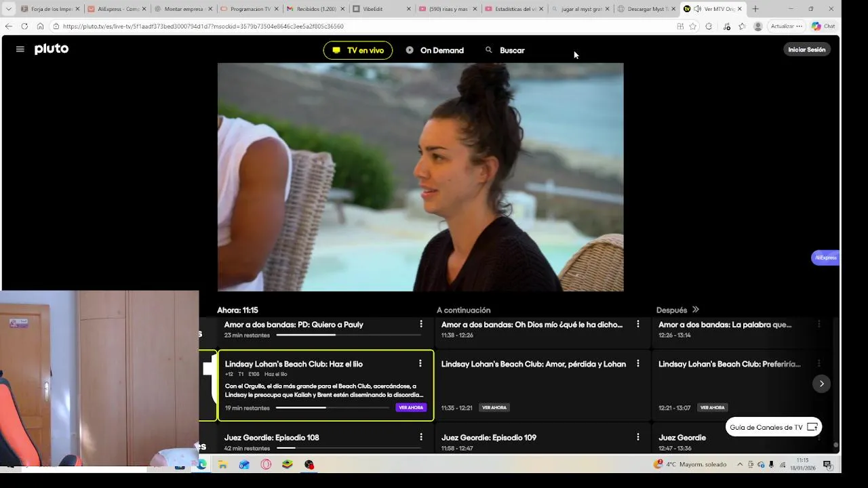Click Ver Ahora on Haz el lío episode
The height and width of the screenshot is (488, 868).
pos(411,407)
